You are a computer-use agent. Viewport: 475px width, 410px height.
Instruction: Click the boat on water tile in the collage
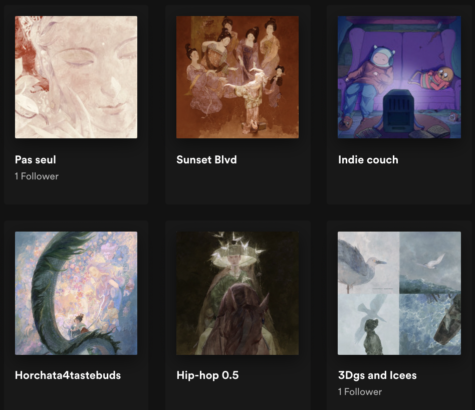coord(430,324)
